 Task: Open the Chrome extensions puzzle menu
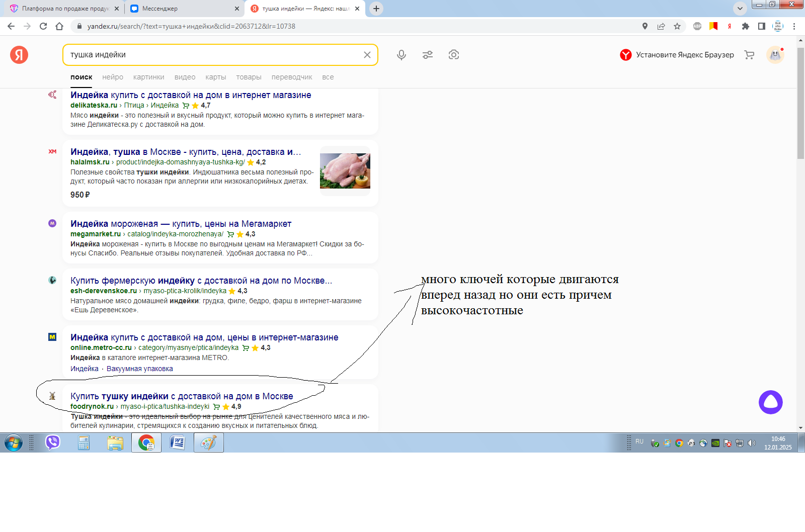746,26
